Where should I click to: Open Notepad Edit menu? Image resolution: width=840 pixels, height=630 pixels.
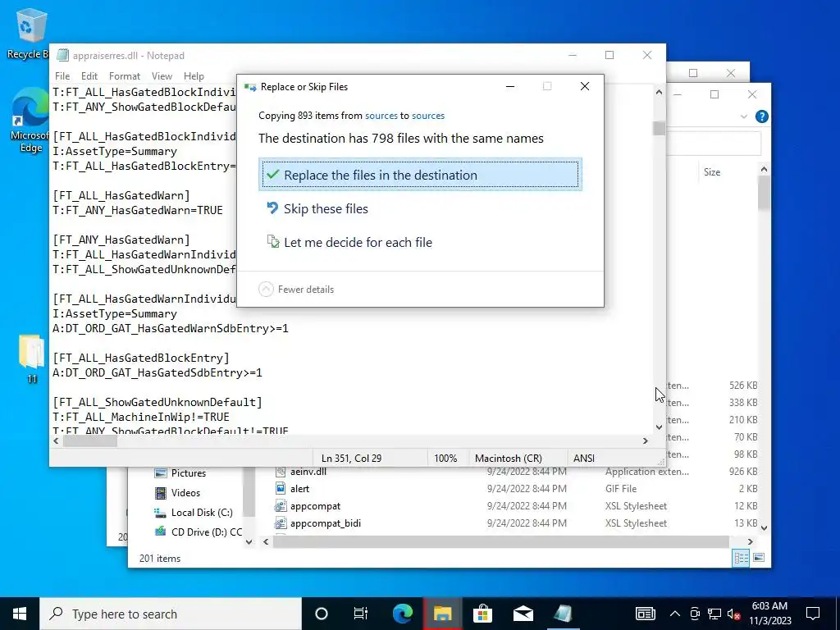click(x=89, y=76)
